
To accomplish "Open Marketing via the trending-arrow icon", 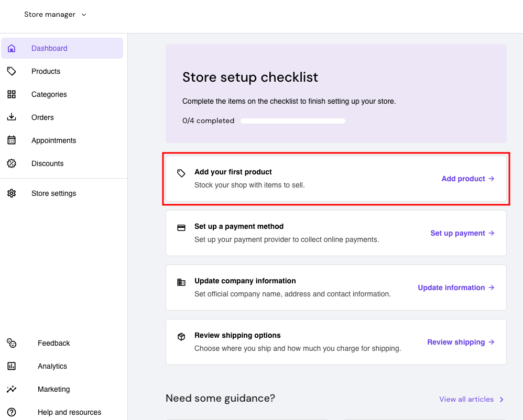I will click(x=12, y=389).
